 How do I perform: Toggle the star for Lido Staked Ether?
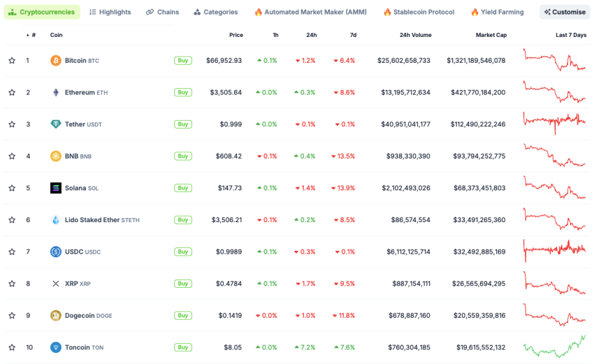point(13,220)
